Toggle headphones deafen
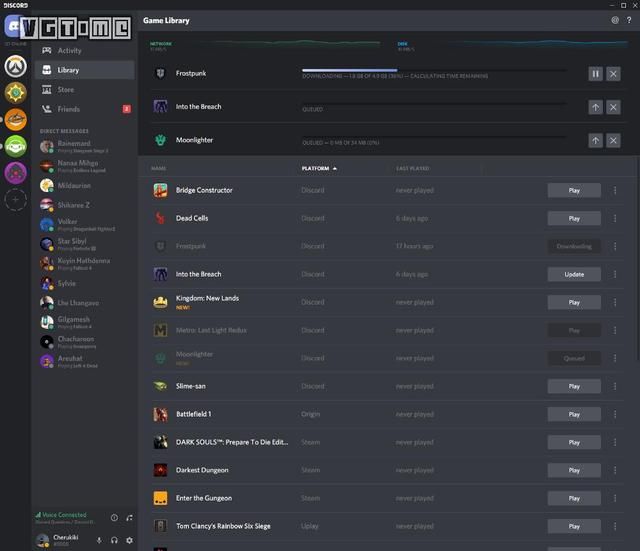Screen dimensions: 640x551 pos(114,540)
